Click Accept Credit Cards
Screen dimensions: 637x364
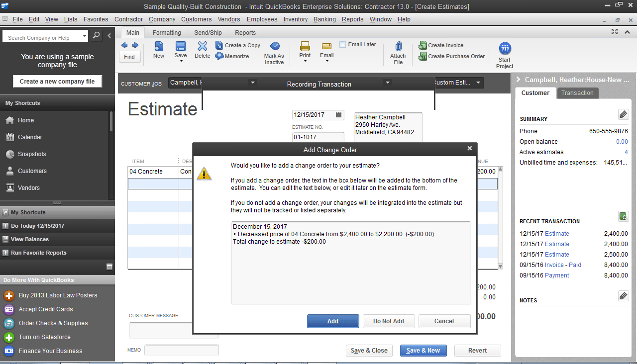click(46, 309)
